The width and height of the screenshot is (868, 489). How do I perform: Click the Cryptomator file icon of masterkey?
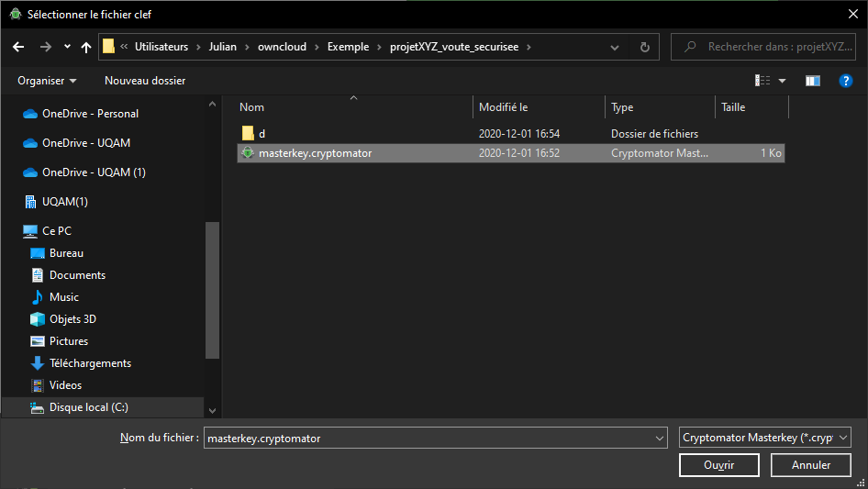pyautogui.click(x=248, y=153)
